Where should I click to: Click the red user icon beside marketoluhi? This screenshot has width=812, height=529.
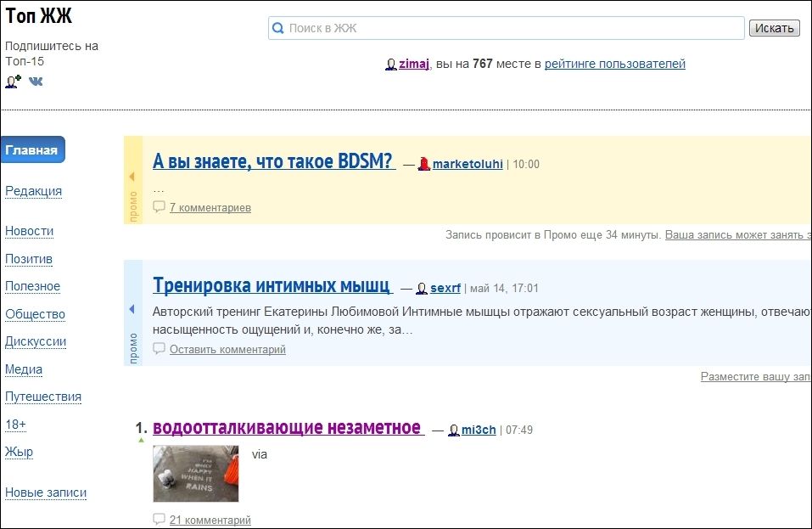coord(424,164)
